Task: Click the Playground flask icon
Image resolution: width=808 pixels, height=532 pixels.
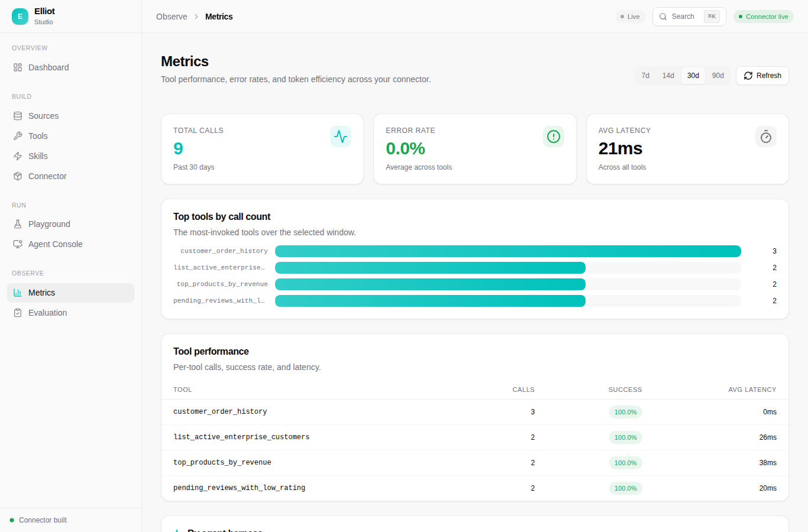Action: click(18, 224)
